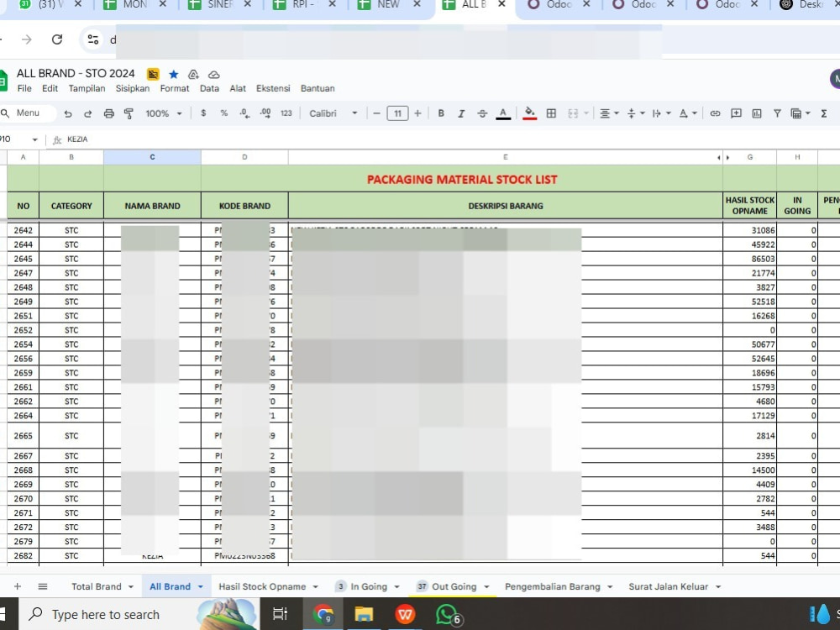The image size is (840, 630).
Task: Open the name box dropdown arrow
Action: tap(34, 139)
